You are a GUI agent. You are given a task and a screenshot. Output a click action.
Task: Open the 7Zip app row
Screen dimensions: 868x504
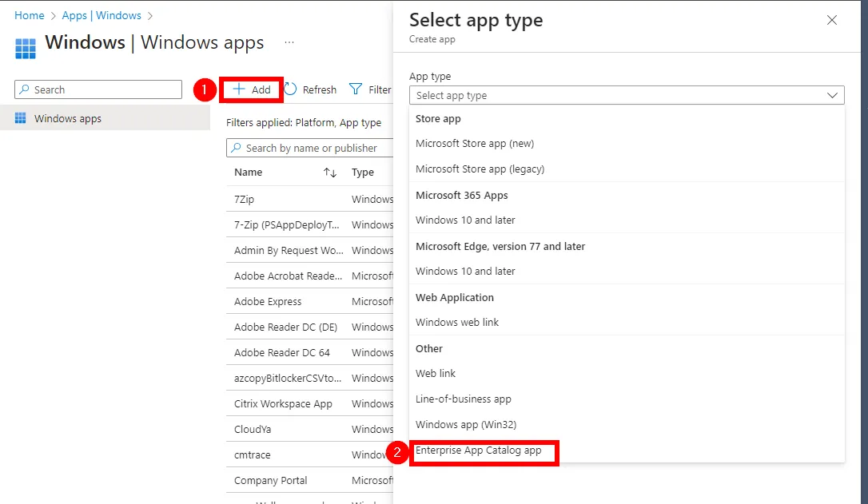[x=245, y=200]
